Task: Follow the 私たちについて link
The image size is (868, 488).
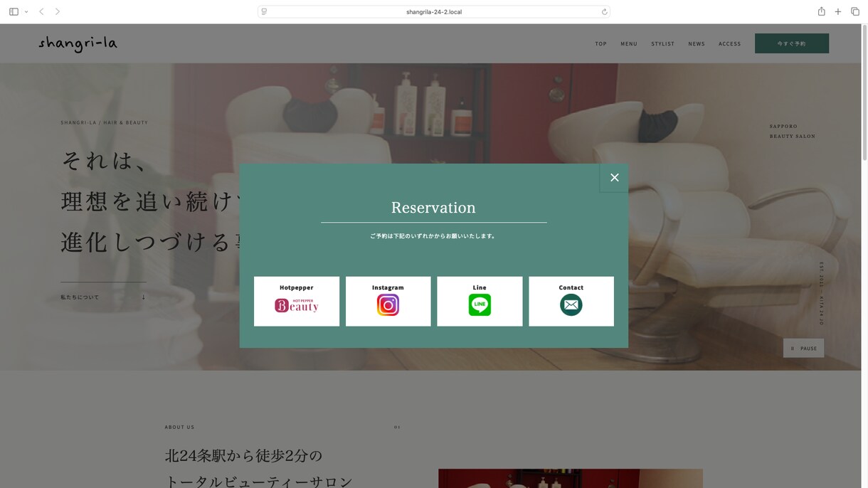Action: [x=103, y=297]
